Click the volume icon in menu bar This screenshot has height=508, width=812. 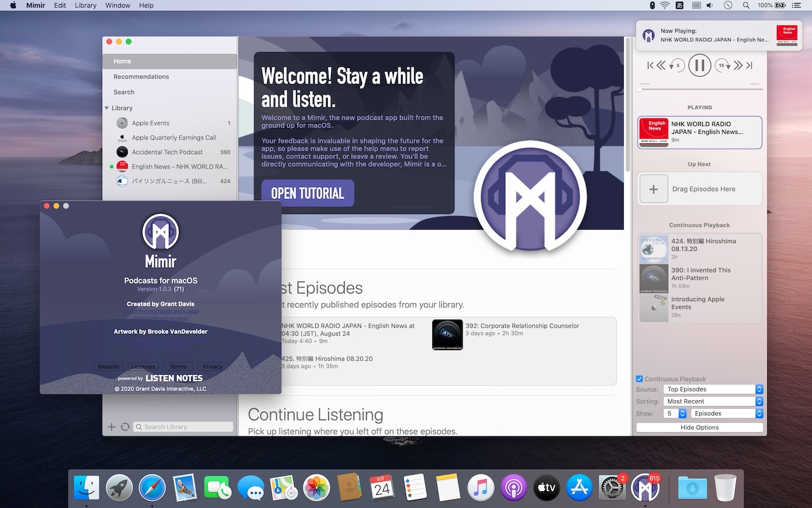click(x=710, y=5)
